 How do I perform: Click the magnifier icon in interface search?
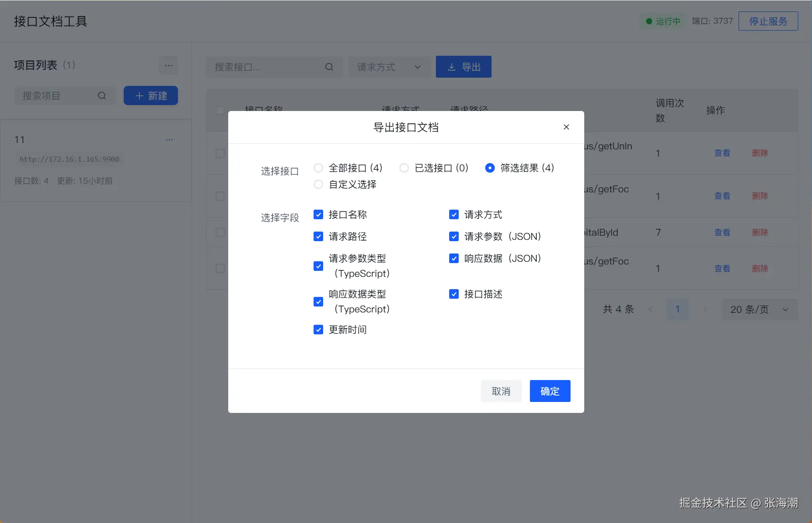click(x=329, y=67)
